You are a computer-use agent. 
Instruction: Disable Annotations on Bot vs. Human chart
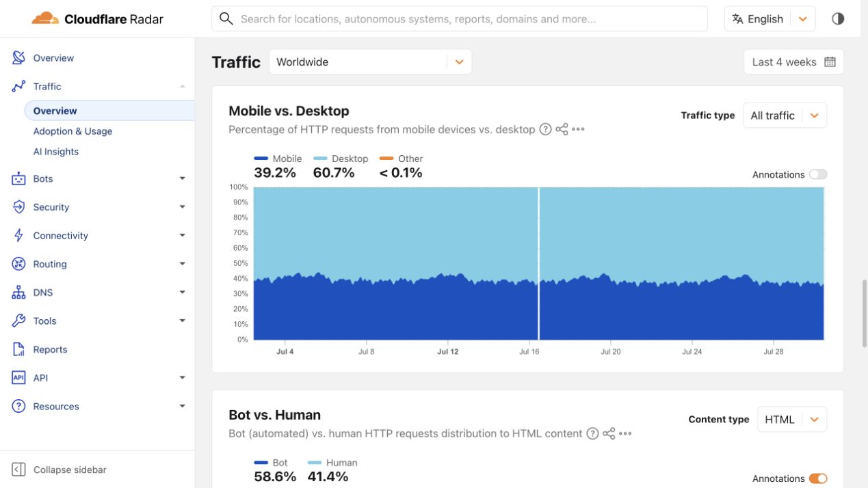[x=818, y=478]
